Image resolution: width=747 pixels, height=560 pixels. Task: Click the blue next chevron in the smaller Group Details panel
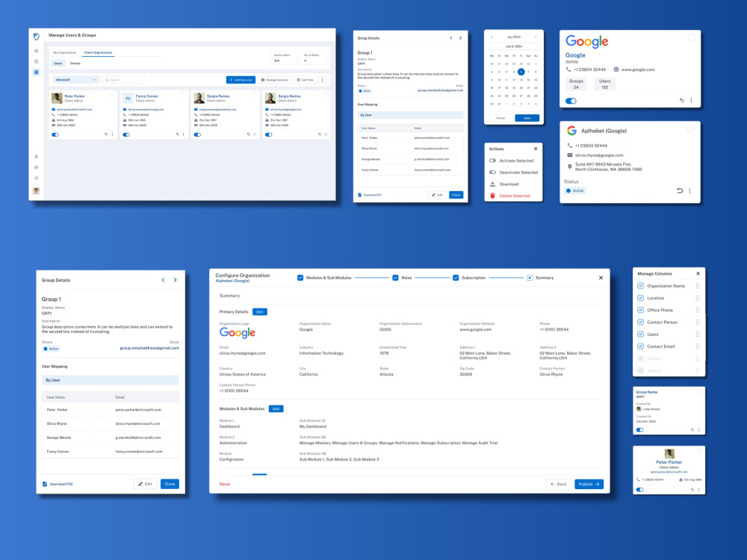[x=460, y=38]
